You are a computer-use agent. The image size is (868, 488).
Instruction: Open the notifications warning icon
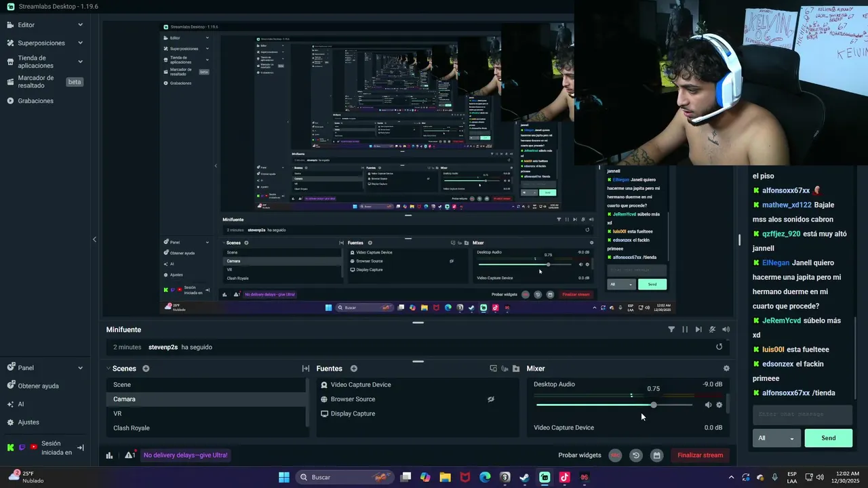[130, 455]
